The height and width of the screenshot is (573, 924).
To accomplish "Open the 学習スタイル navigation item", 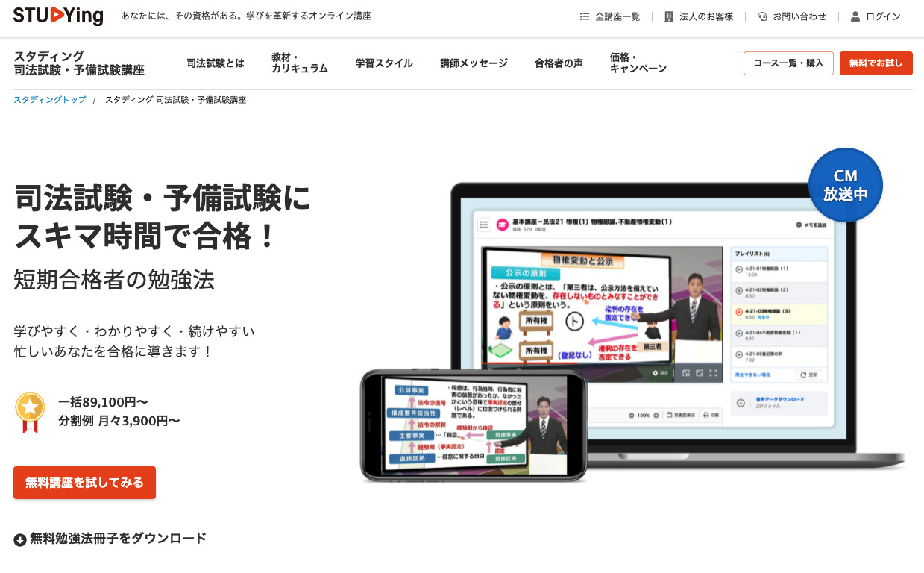I will 384,63.
